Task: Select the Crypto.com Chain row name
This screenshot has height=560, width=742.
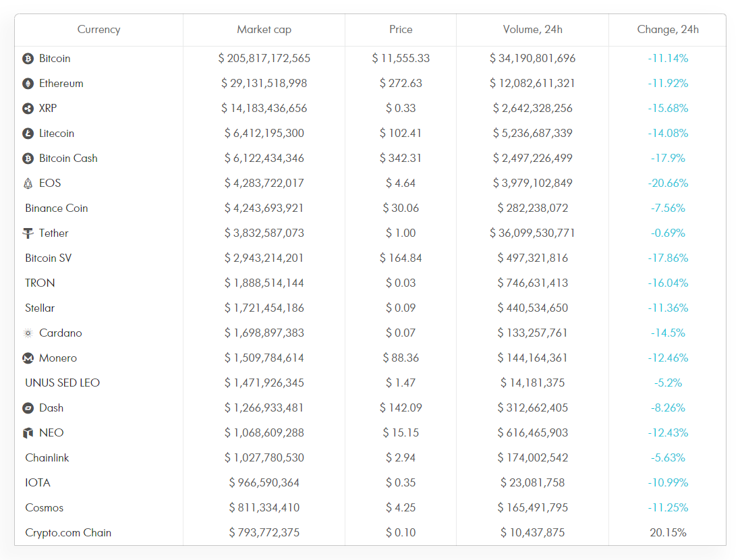Action: [x=68, y=533]
